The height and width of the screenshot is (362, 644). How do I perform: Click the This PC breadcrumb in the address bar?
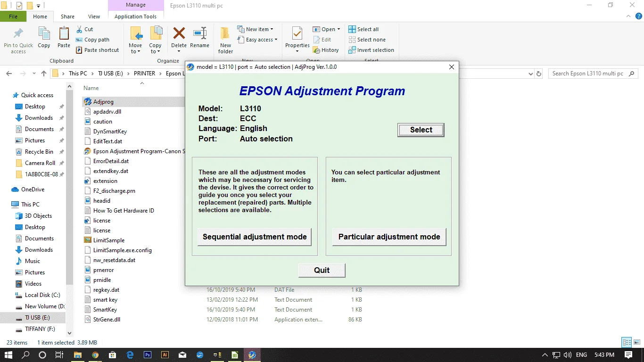coord(78,74)
